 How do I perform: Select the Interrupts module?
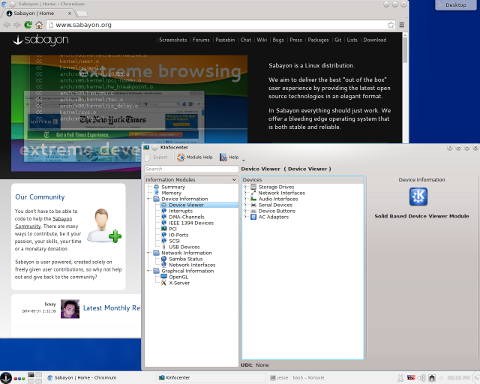(x=180, y=211)
